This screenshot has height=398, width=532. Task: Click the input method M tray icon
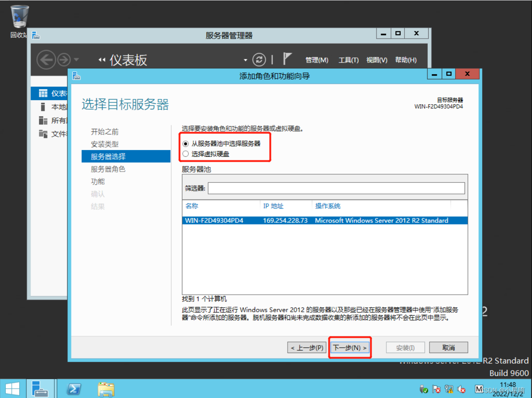click(x=479, y=389)
